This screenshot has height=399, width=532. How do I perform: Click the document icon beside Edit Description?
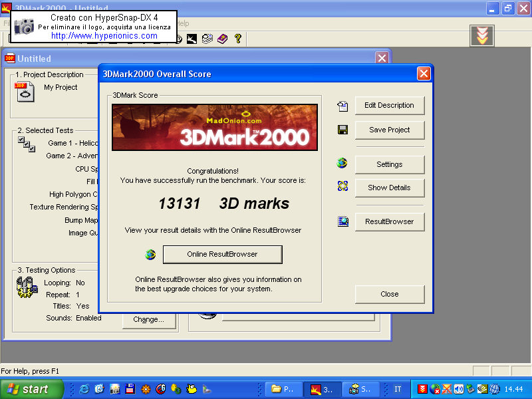coord(342,106)
